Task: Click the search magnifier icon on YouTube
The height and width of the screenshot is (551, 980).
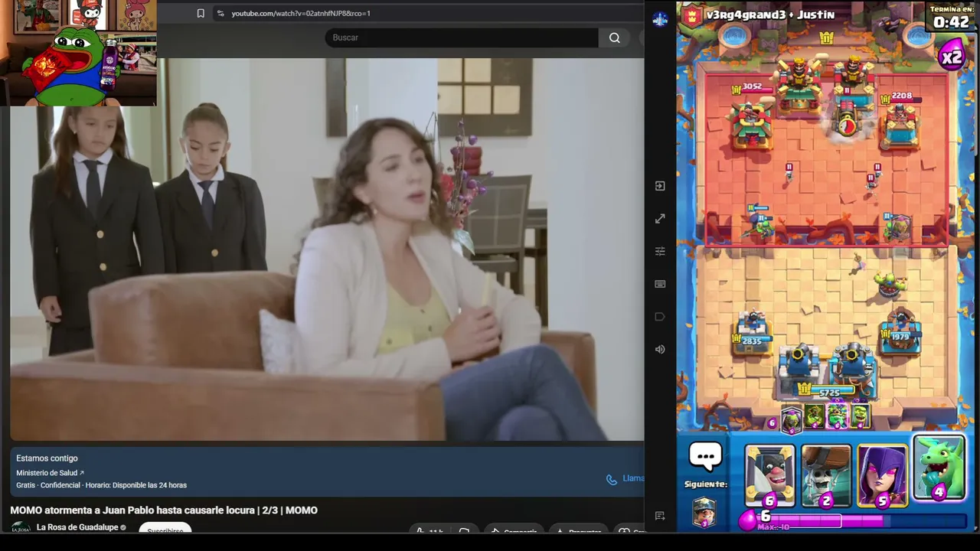Action: point(614,37)
